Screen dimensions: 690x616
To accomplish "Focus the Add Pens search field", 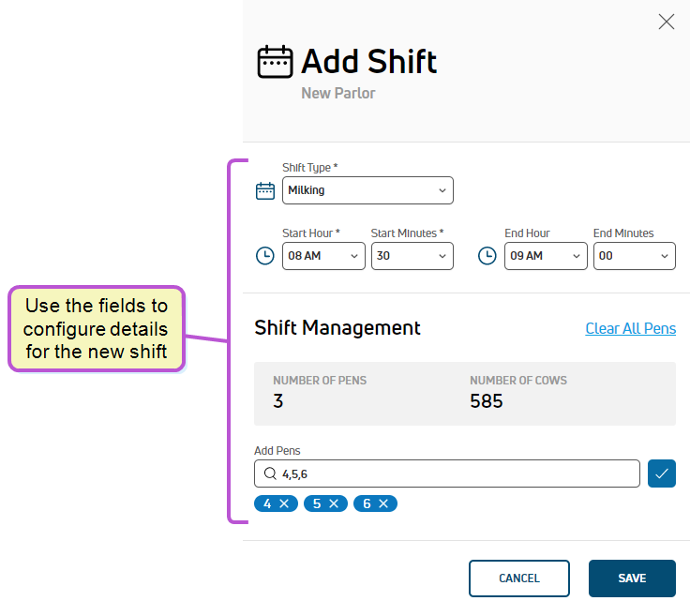I will (x=446, y=473).
